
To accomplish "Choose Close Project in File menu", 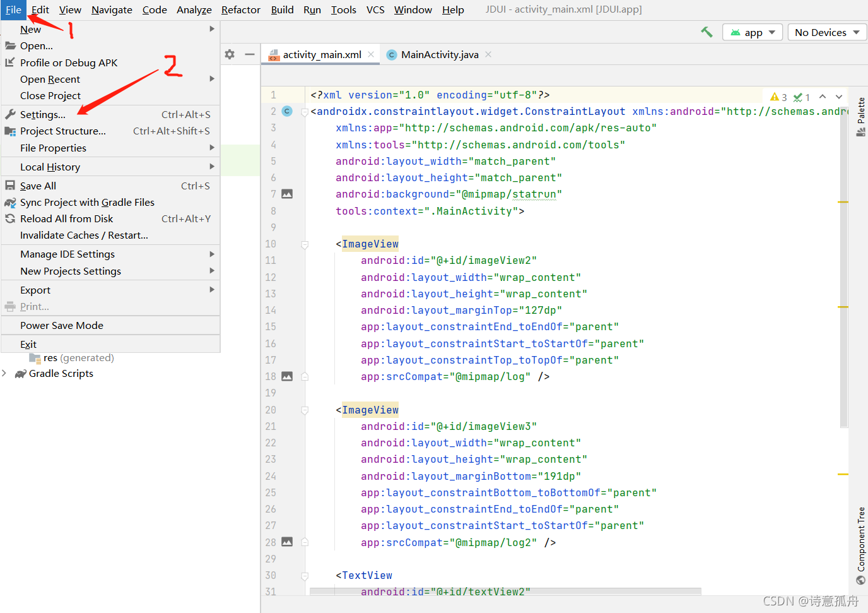I will 110,95.
